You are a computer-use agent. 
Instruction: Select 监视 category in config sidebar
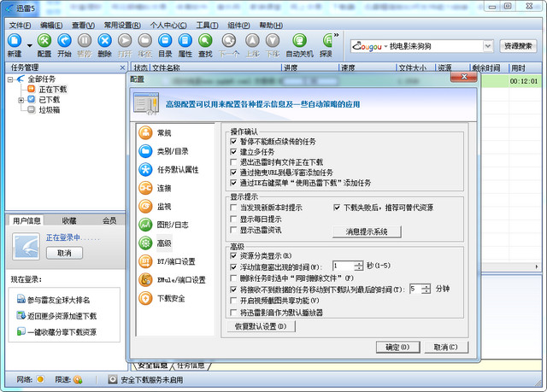tap(156, 207)
